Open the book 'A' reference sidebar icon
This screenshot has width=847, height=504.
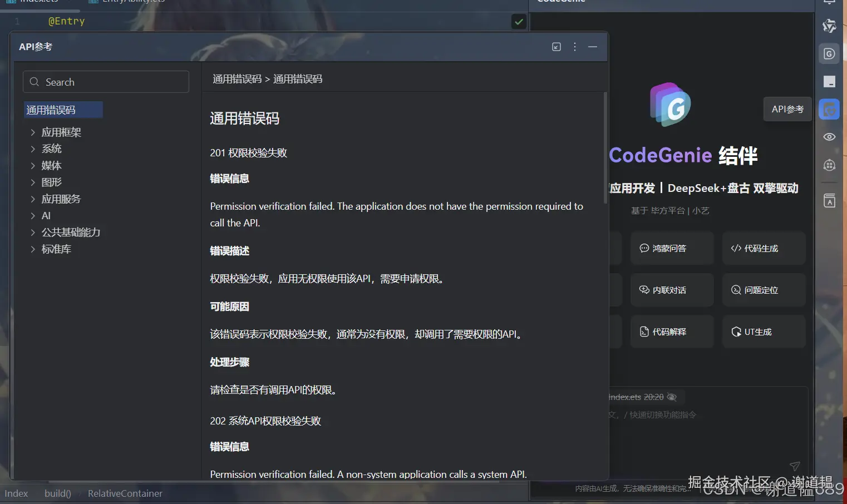[829, 200]
